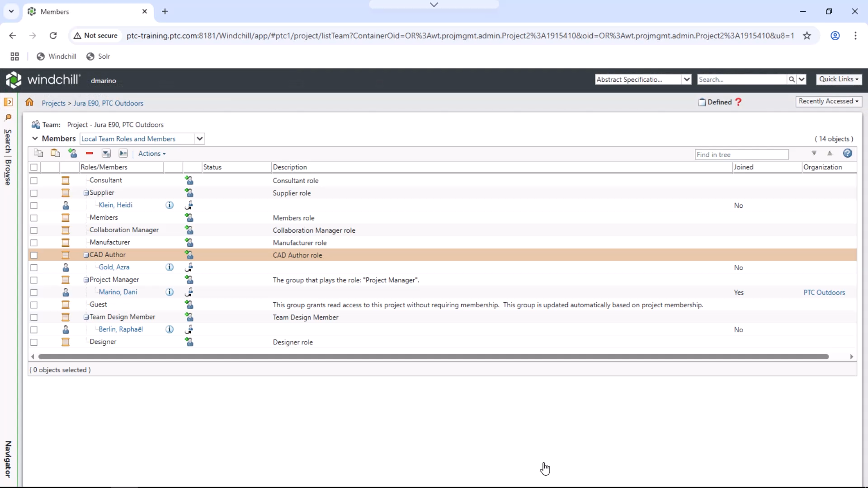Screen dimensions: 868x488
Task: Open the Projects breadcrumb link
Action: (53, 103)
